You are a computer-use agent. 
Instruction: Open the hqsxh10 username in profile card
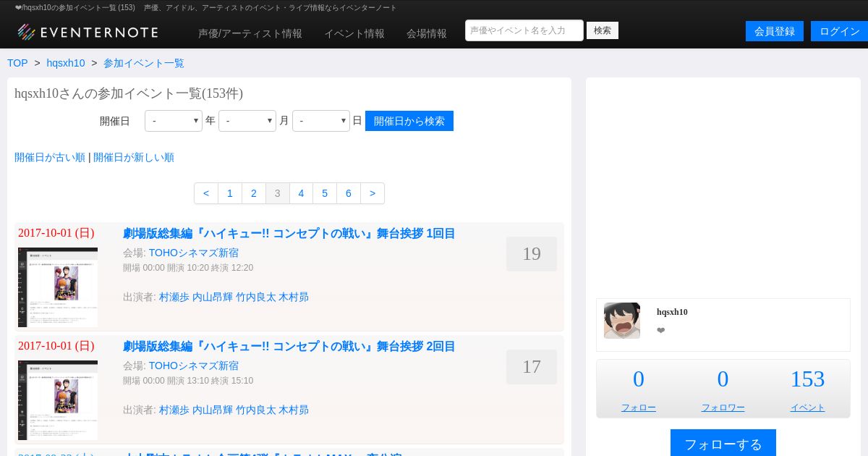[672, 312]
